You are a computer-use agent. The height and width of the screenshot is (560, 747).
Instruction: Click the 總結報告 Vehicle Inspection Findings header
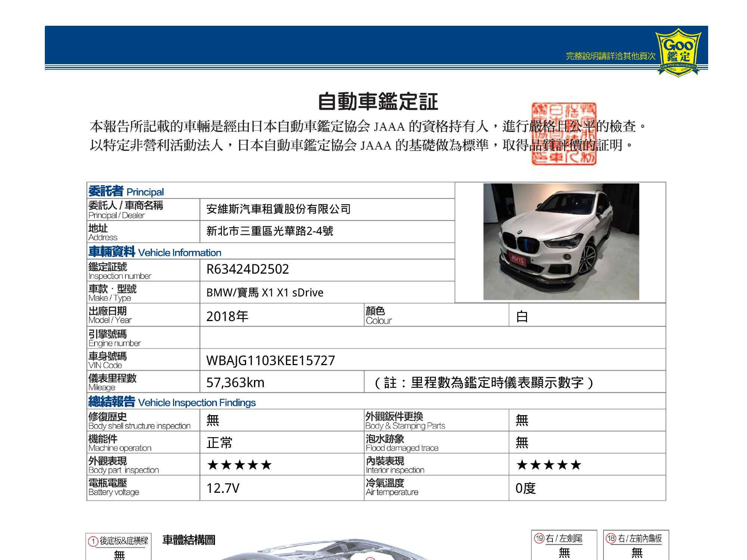coord(172,402)
